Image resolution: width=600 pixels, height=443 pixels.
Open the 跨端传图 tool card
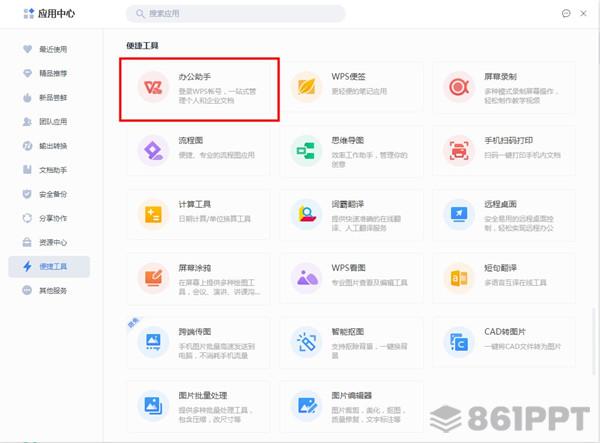pos(200,341)
